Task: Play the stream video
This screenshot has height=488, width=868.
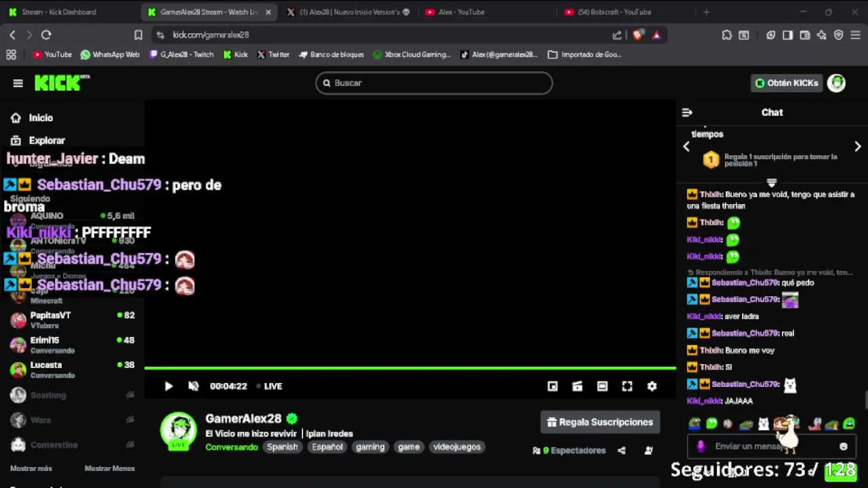Action: click(168, 386)
